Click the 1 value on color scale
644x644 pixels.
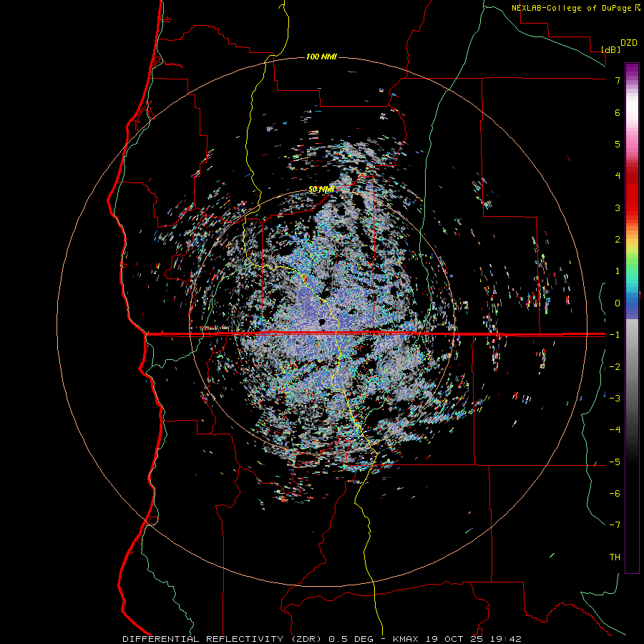click(x=618, y=271)
